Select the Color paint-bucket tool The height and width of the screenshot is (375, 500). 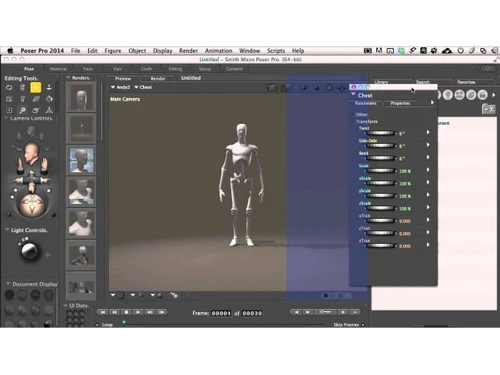[x=49, y=99]
